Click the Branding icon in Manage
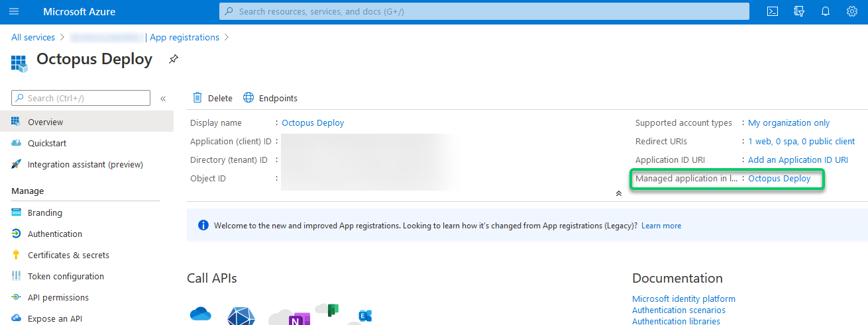 point(17,212)
